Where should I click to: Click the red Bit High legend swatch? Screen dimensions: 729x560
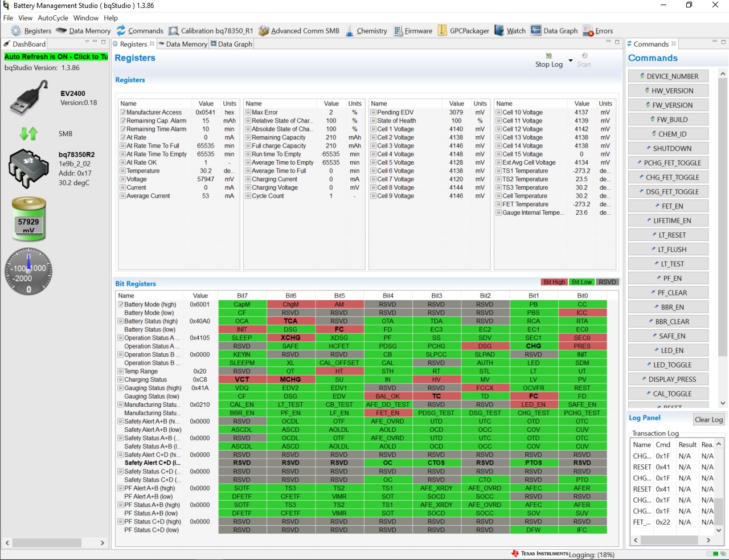pyautogui.click(x=554, y=282)
